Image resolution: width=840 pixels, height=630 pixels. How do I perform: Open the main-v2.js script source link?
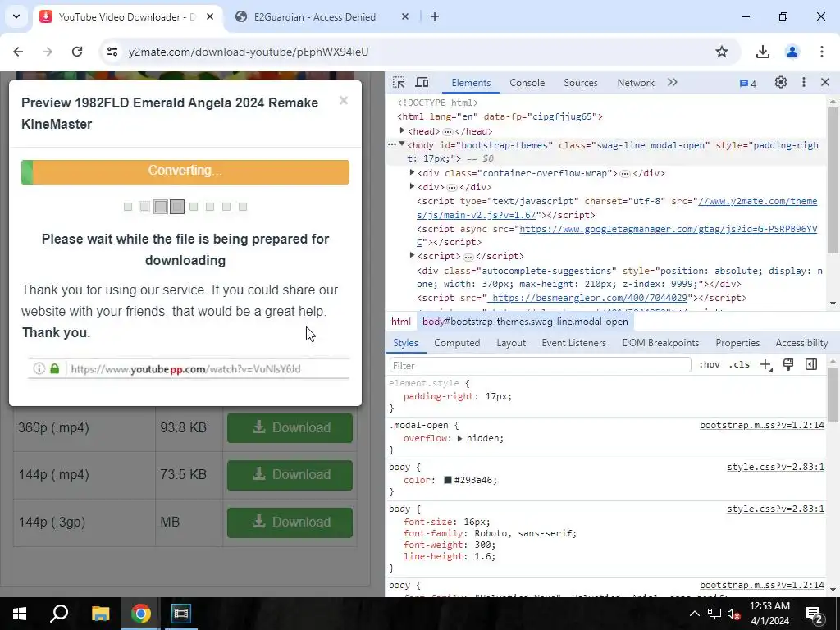[617, 208]
